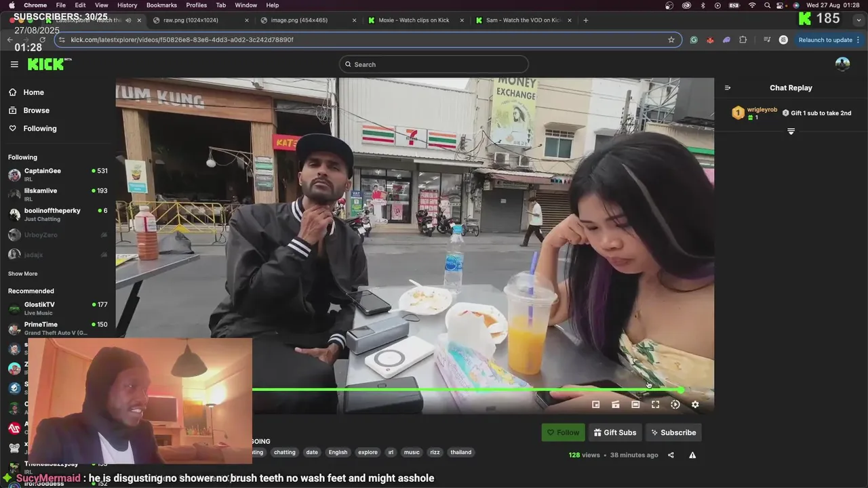Select the thailand tag
This screenshot has height=488, width=868.
(x=460, y=452)
